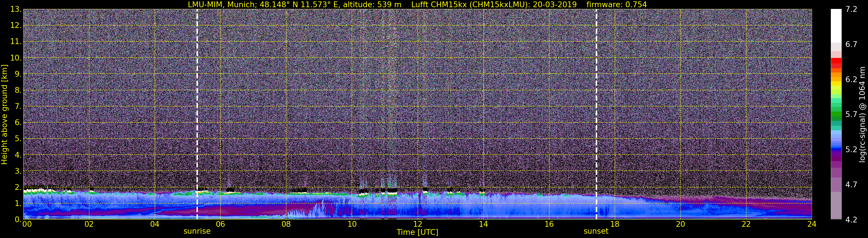Click the colorbar value label '6.7'

tap(851, 44)
